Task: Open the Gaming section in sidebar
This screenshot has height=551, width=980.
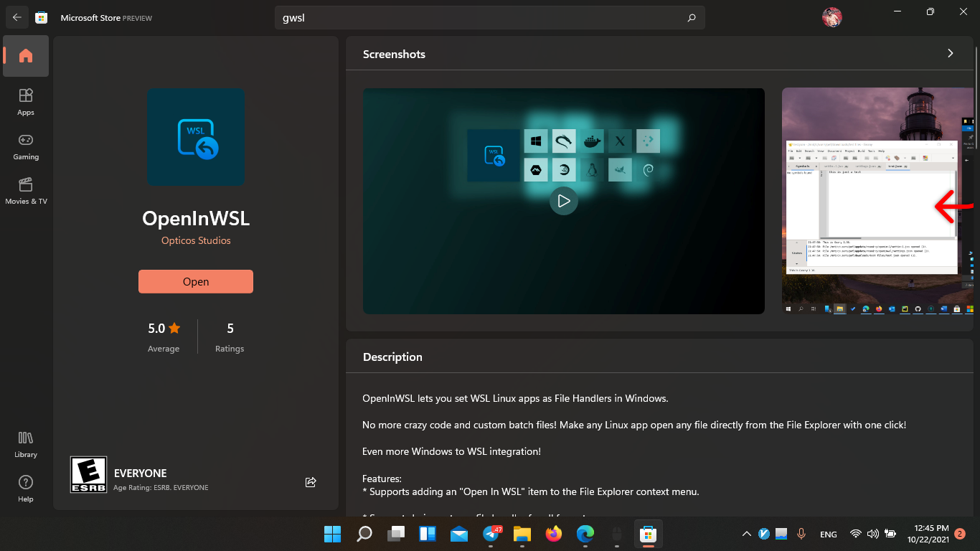Action: (26, 146)
